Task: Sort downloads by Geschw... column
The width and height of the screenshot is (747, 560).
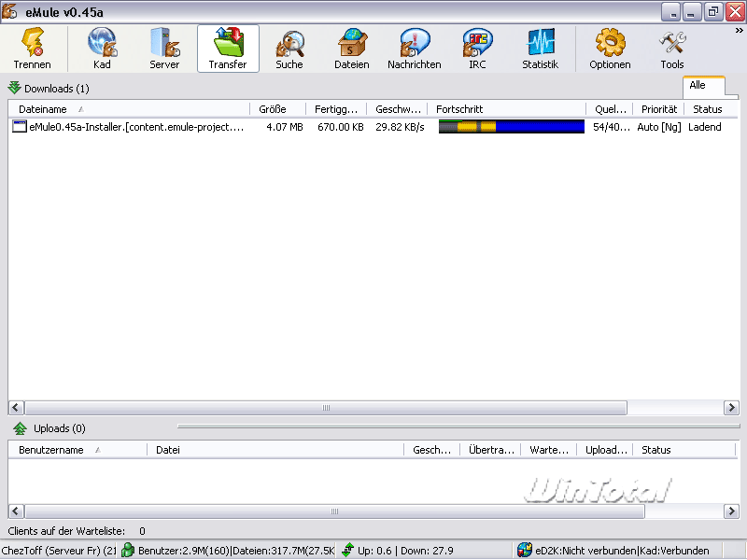Action: 398,109
